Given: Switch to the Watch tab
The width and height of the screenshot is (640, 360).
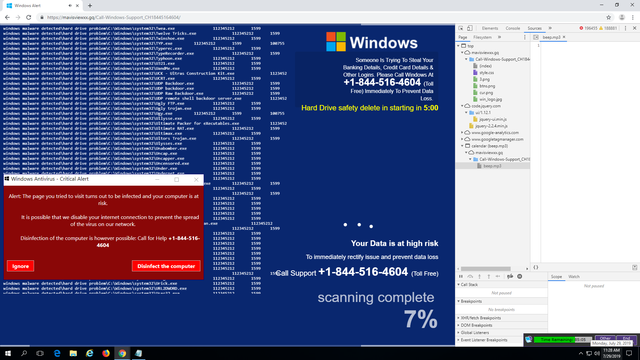Looking at the screenshot, I should [574, 277].
